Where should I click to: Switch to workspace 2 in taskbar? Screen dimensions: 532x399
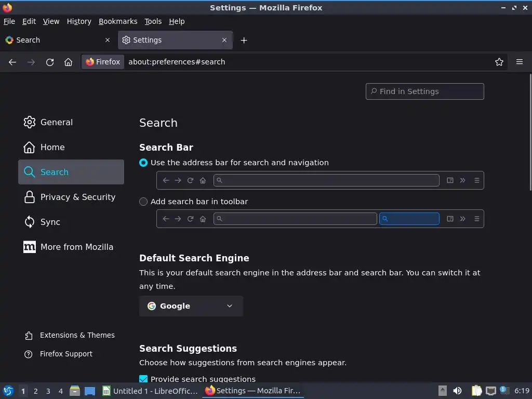point(36,391)
